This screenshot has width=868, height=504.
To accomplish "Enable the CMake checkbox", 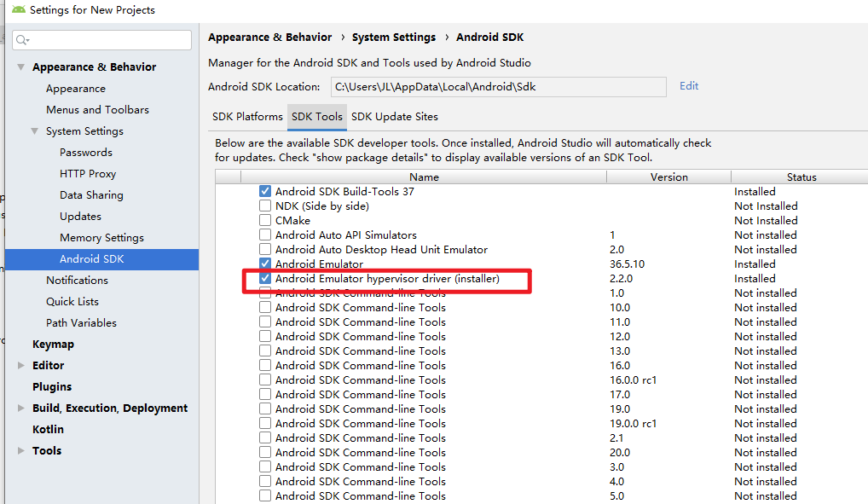I will click(x=265, y=220).
